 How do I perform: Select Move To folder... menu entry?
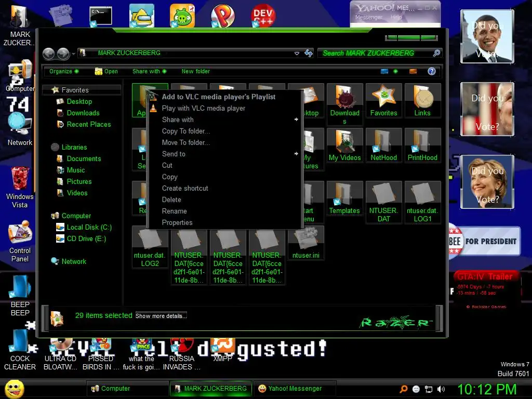click(x=224, y=142)
